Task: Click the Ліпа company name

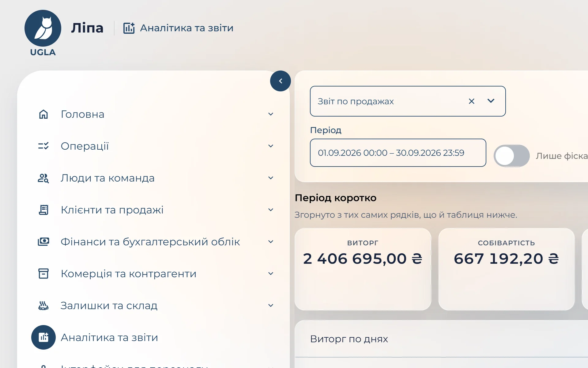Action: click(x=87, y=28)
